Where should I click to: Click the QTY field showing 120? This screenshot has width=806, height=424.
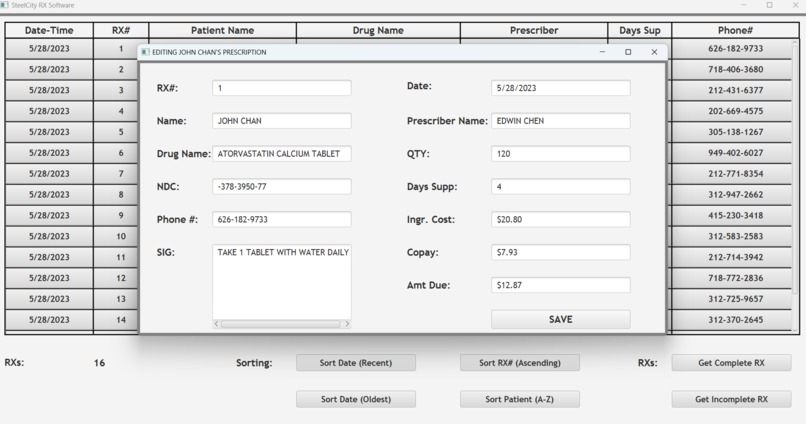(x=561, y=154)
